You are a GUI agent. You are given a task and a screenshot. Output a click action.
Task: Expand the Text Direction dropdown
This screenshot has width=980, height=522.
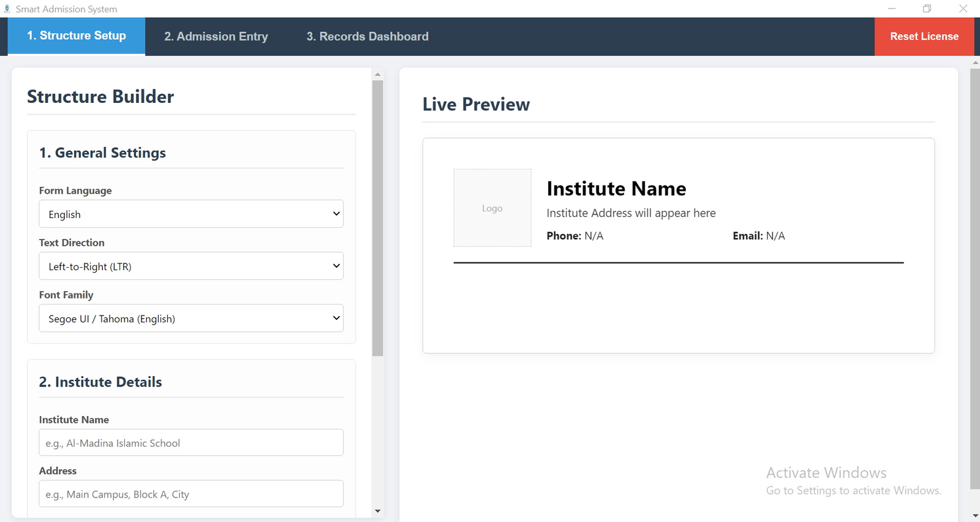click(x=191, y=266)
